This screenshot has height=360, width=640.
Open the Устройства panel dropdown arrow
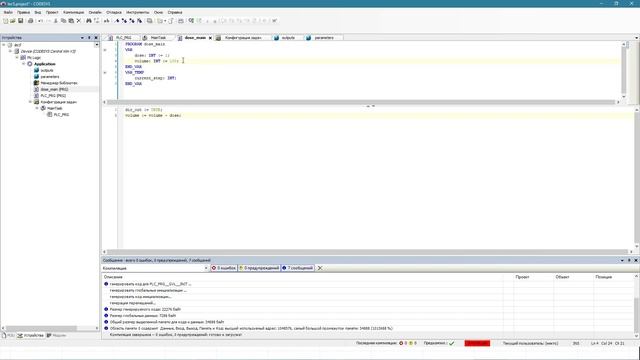(82, 38)
